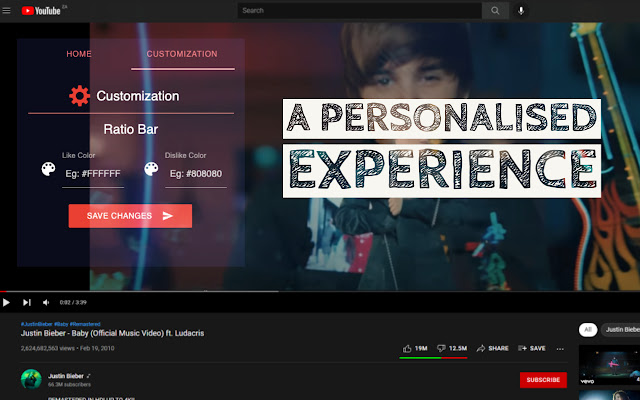Open the first recommended vevo video thumbnail
This screenshot has height=400, width=640.
(609, 365)
